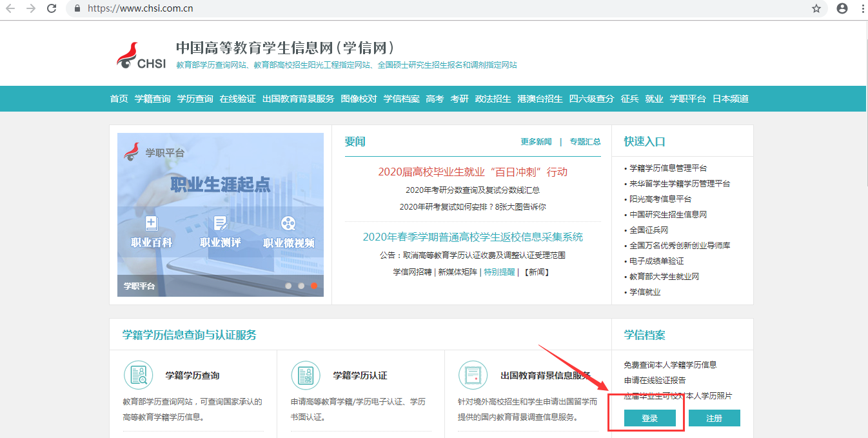Click the CHSI logo
This screenshot has height=438, width=868.
coord(141,56)
